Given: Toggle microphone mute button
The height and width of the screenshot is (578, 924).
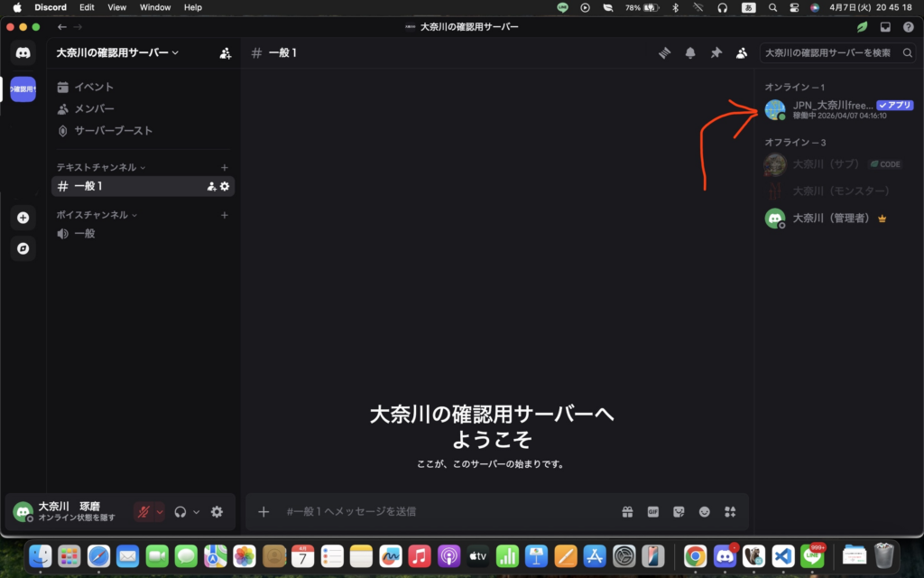Looking at the screenshot, I should [143, 512].
